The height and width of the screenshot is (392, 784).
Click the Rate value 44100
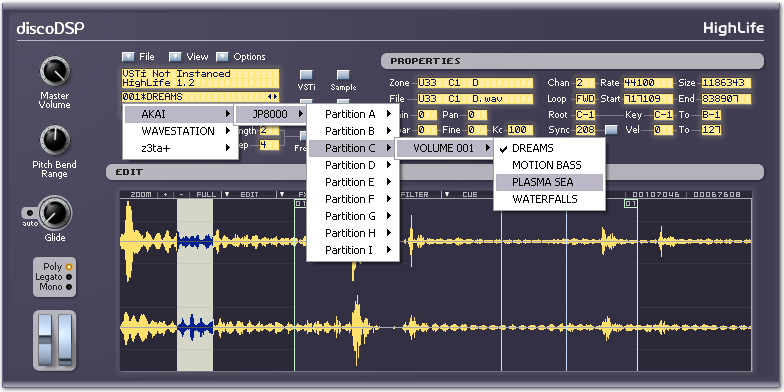(648, 83)
